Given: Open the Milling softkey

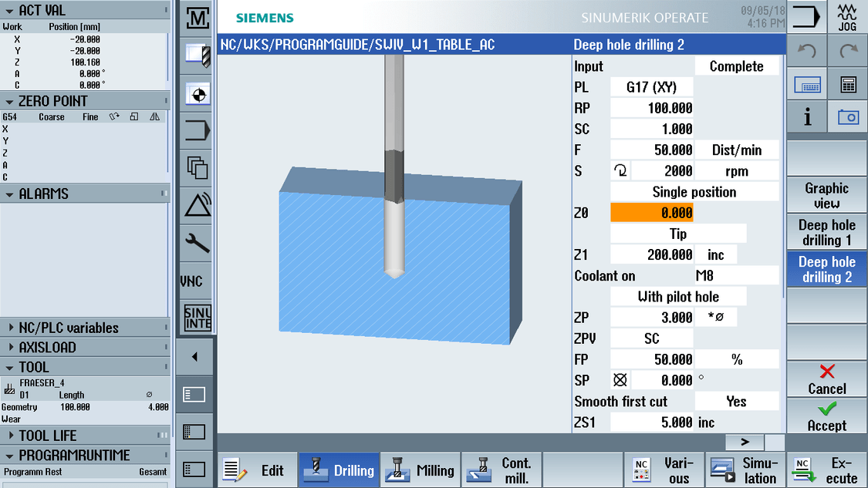Looking at the screenshot, I should click(x=420, y=470).
